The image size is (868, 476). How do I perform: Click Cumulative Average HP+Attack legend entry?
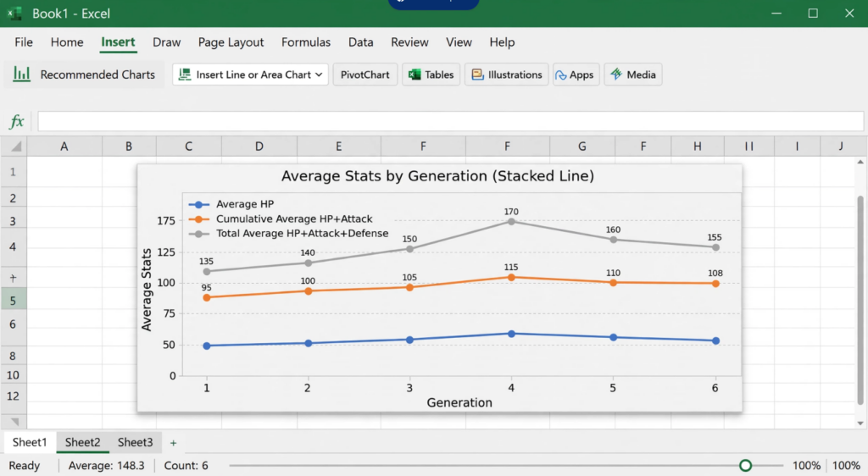pos(280,219)
